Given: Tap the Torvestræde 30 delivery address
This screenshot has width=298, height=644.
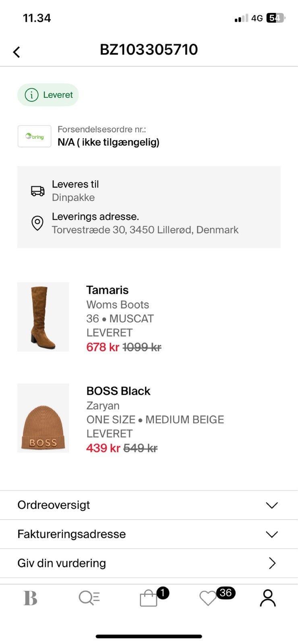Looking at the screenshot, I should [x=145, y=230].
